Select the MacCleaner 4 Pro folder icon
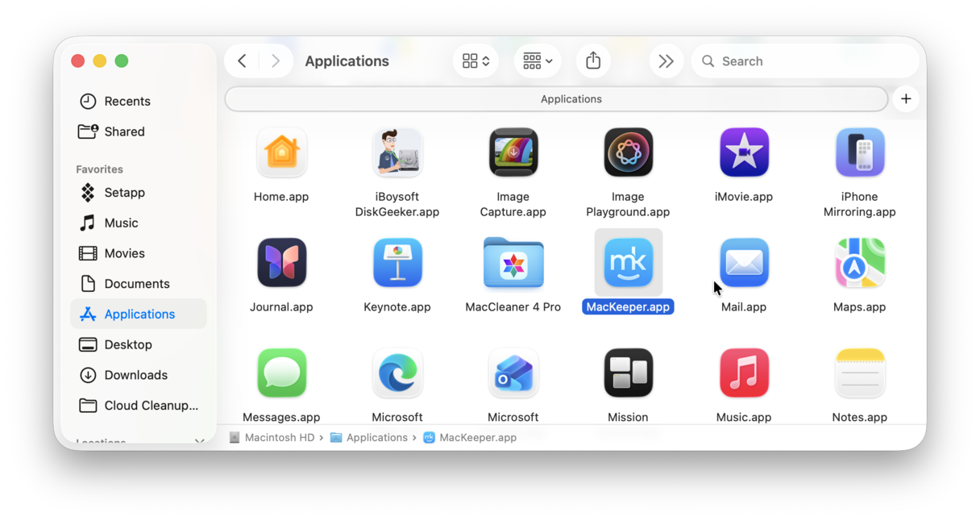Screen dimensions: 980x521 (x=513, y=263)
